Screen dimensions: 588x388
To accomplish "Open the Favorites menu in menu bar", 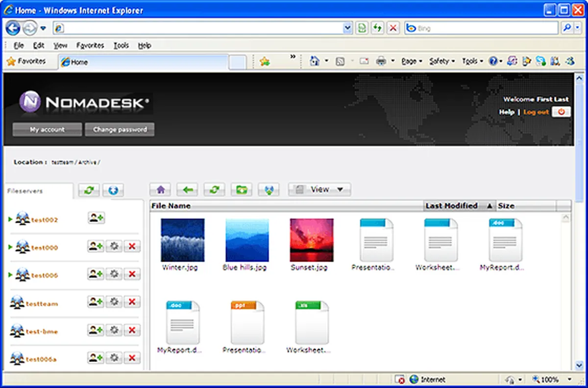I will pos(90,45).
